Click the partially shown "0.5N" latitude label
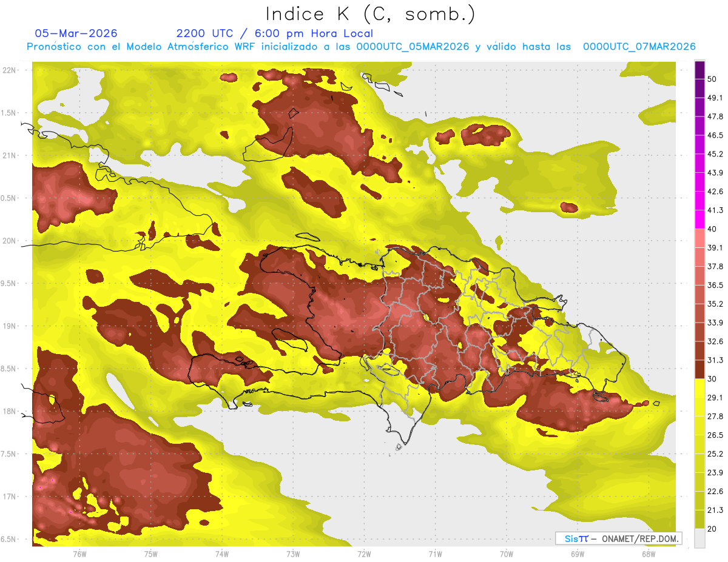This screenshot has width=728, height=562. coord(9,198)
